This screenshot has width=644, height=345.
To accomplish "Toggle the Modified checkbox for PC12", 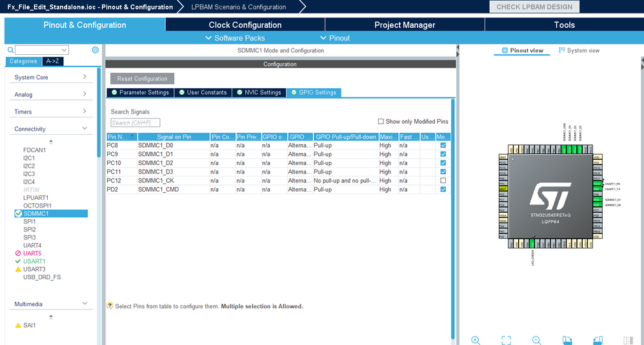I will click(x=443, y=181).
